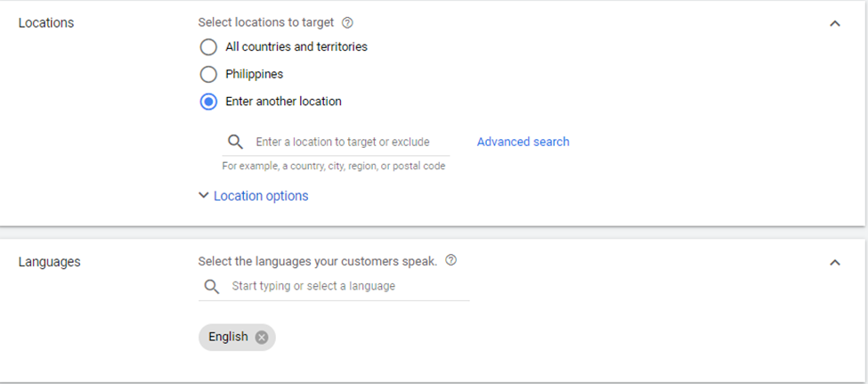This screenshot has width=868, height=384.
Task: Open help icon beside languages your customers speak
Action: click(451, 260)
